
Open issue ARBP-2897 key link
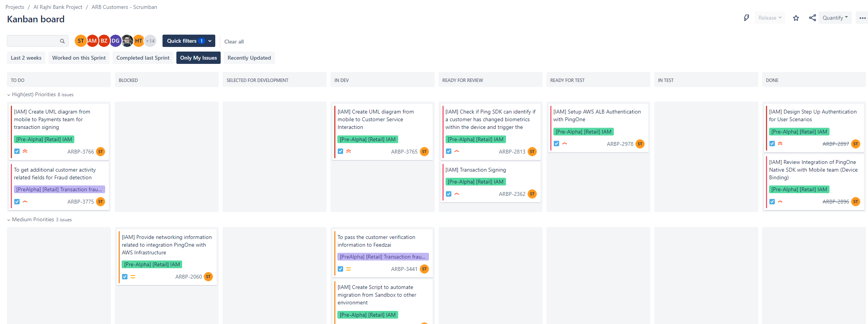tap(836, 144)
